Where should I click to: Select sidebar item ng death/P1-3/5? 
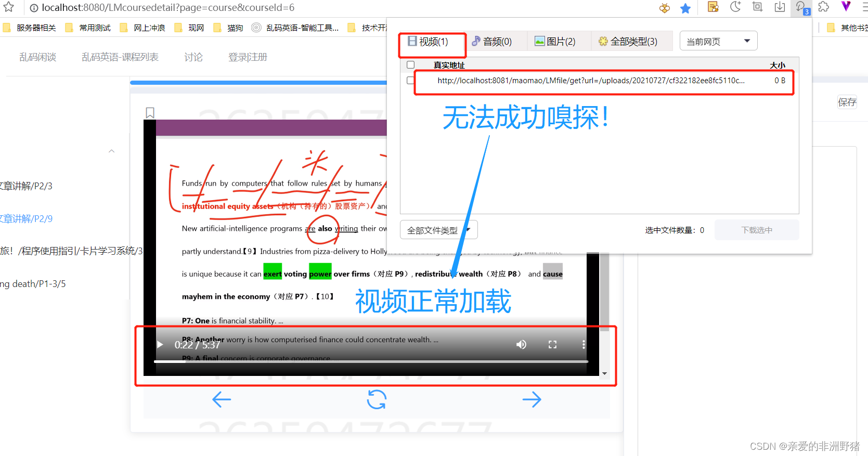pyautogui.click(x=33, y=284)
